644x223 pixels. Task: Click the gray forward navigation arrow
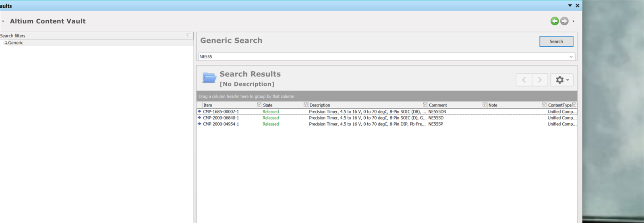[x=564, y=21]
